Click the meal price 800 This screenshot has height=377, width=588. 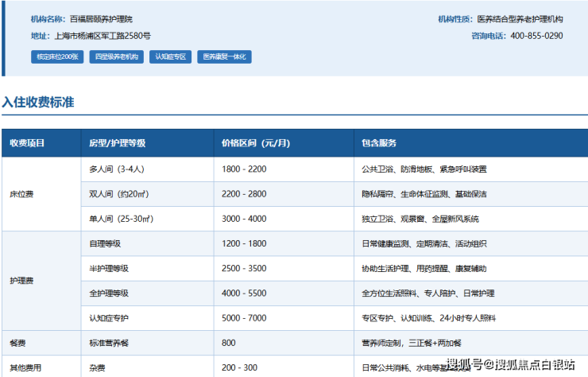(x=228, y=343)
